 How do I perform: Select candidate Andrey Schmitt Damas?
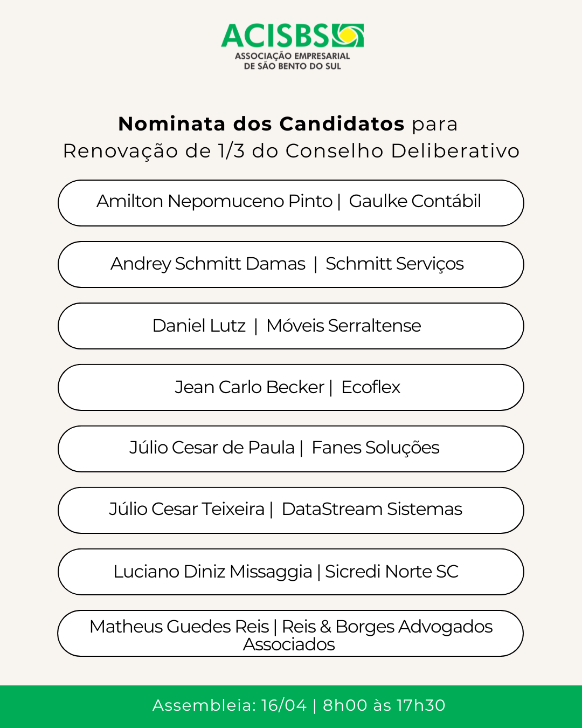(x=208, y=264)
